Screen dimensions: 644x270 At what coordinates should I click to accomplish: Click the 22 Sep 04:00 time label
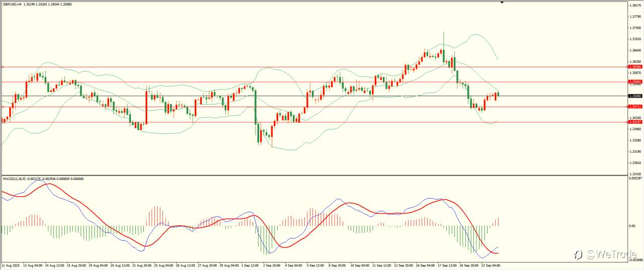pyautogui.click(x=490, y=264)
